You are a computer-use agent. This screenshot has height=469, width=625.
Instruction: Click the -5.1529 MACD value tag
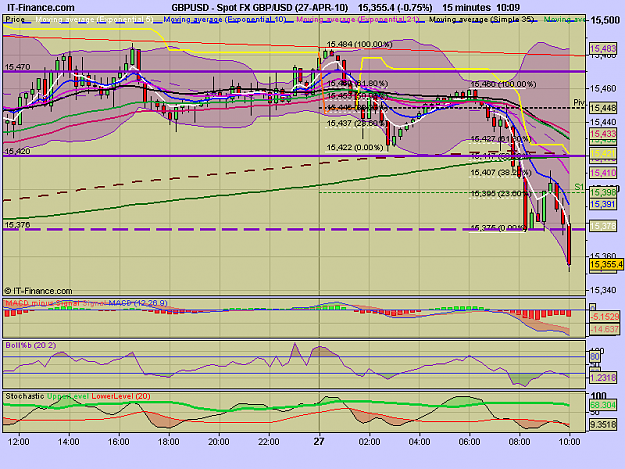[x=605, y=317]
